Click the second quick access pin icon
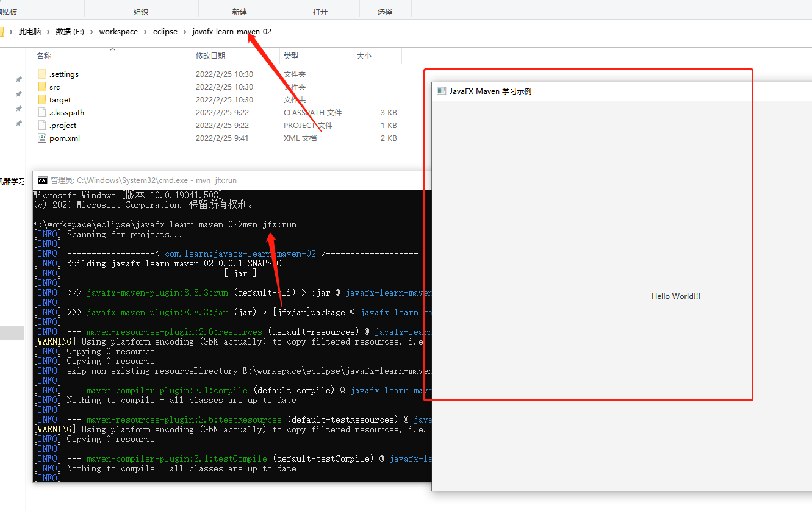The width and height of the screenshot is (812, 511). point(18,94)
